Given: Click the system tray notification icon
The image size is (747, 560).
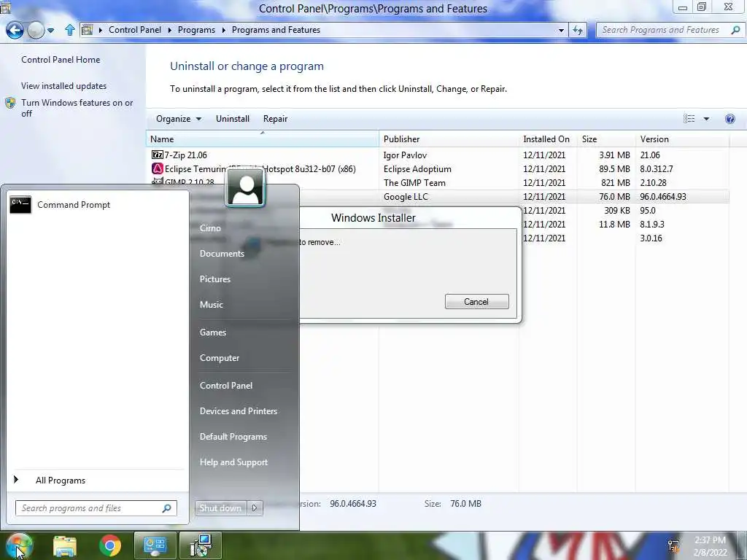Looking at the screenshot, I should pos(673,545).
